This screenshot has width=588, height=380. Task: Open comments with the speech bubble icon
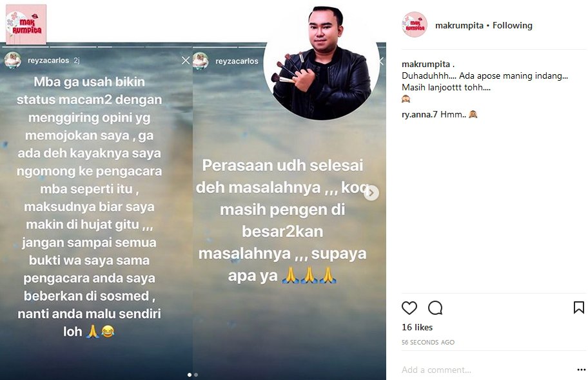pos(435,308)
